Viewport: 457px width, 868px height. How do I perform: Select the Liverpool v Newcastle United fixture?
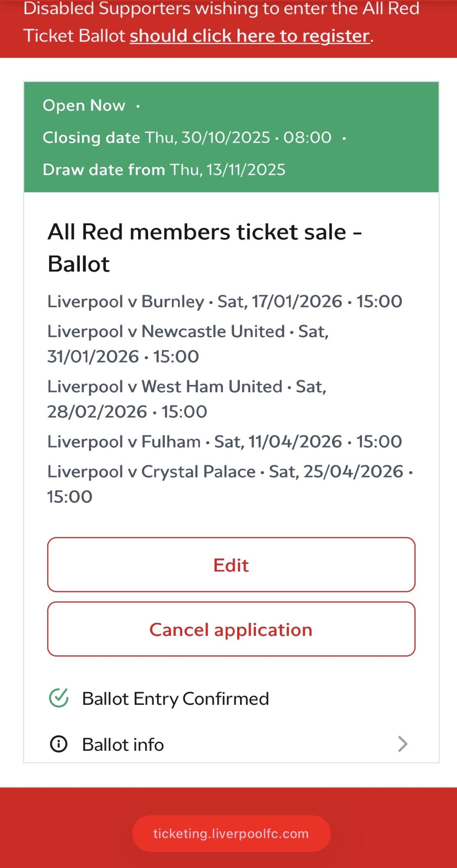[x=188, y=344]
